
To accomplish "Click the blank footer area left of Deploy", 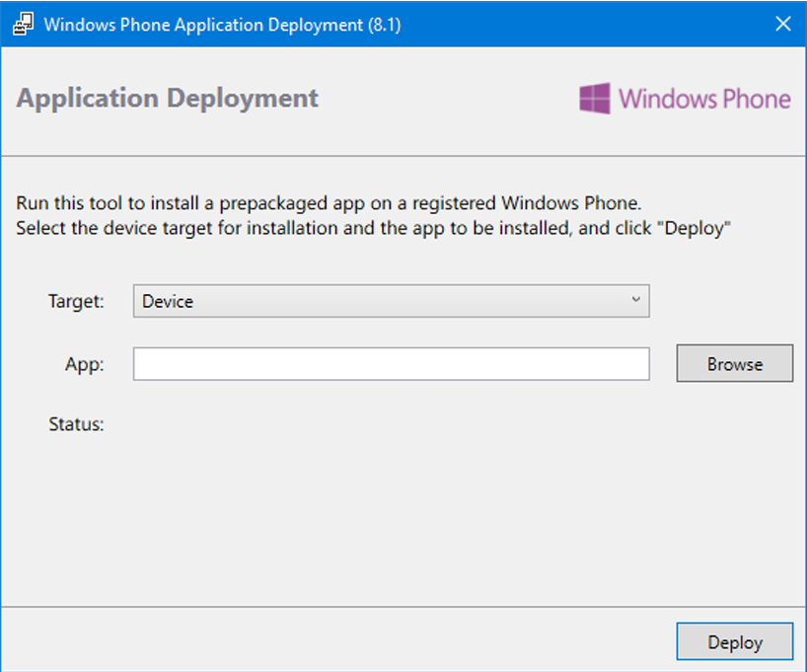I will coord(335,641).
